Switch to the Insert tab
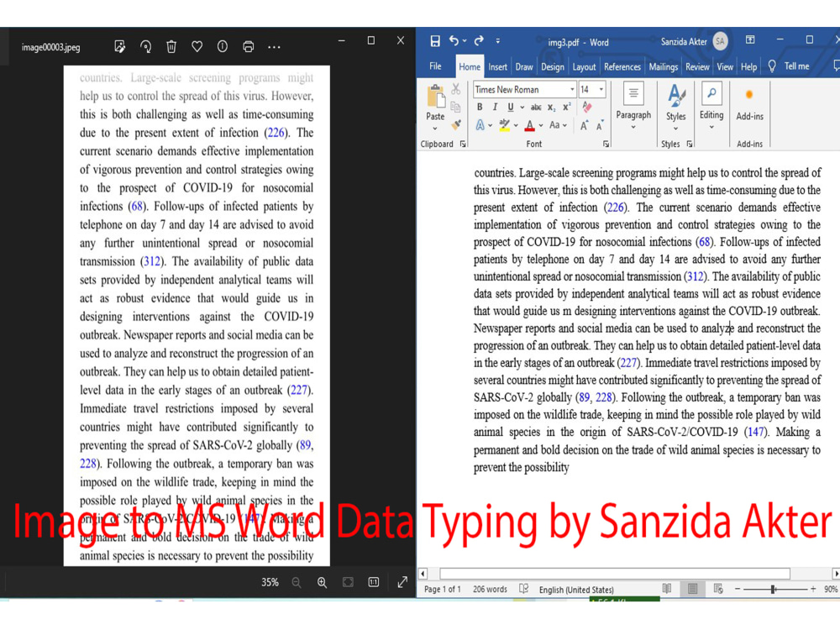840x630 pixels. click(497, 67)
